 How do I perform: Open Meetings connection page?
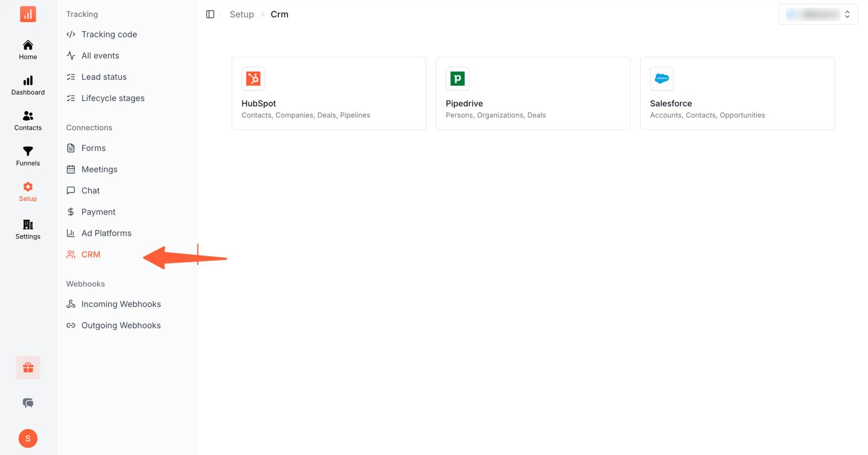coord(99,169)
